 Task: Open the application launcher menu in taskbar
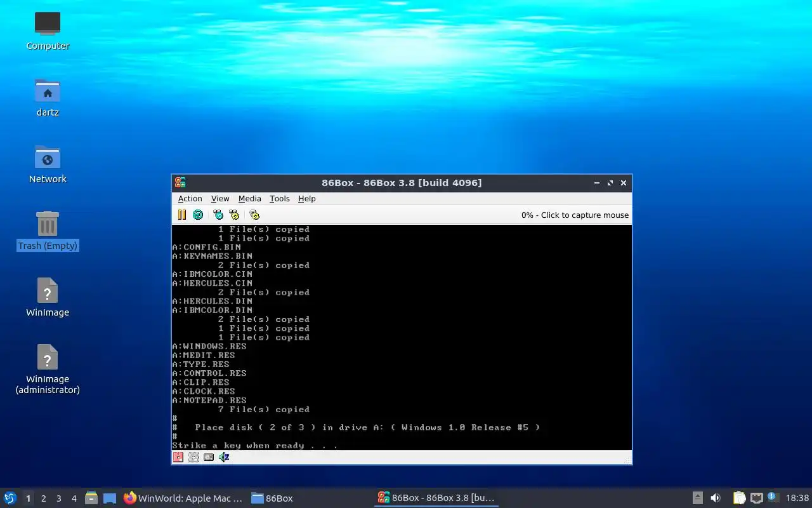(10, 498)
